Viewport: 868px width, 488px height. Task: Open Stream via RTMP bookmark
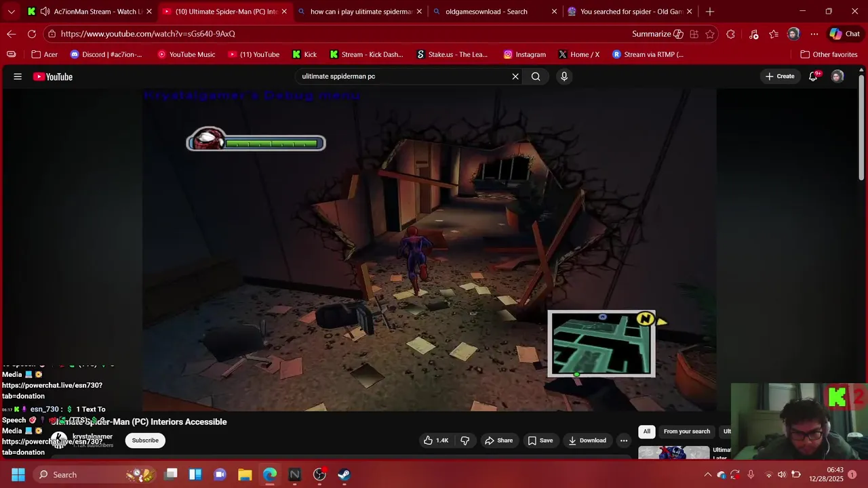click(x=648, y=54)
